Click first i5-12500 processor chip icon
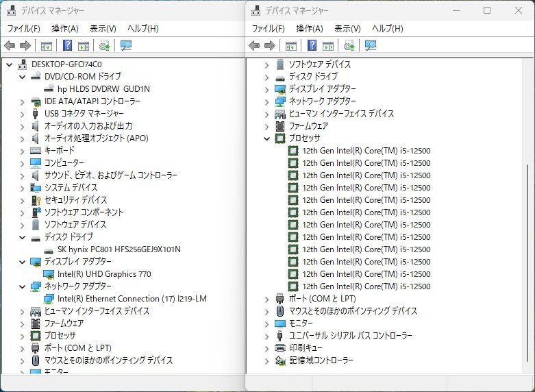This screenshot has height=392, width=535. click(293, 151)
